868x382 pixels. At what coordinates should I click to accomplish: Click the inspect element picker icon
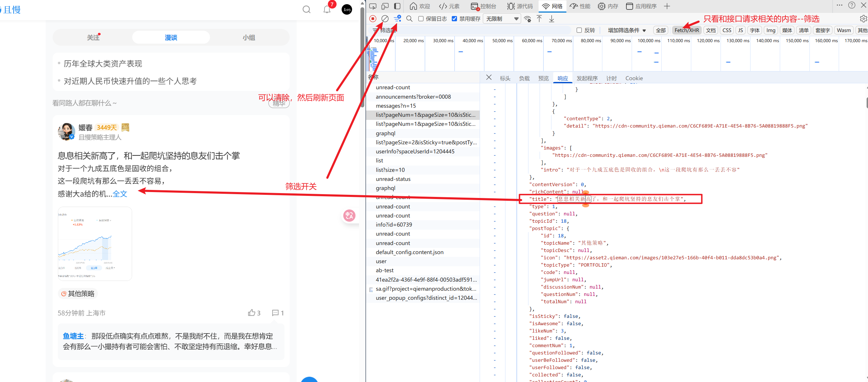point(373,6)
